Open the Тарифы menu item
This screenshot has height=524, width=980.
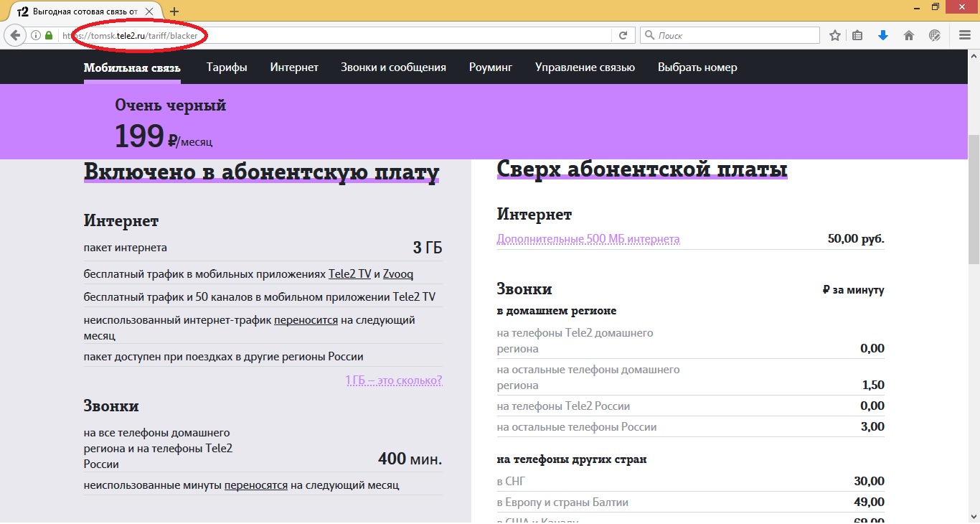click(227, 67)
